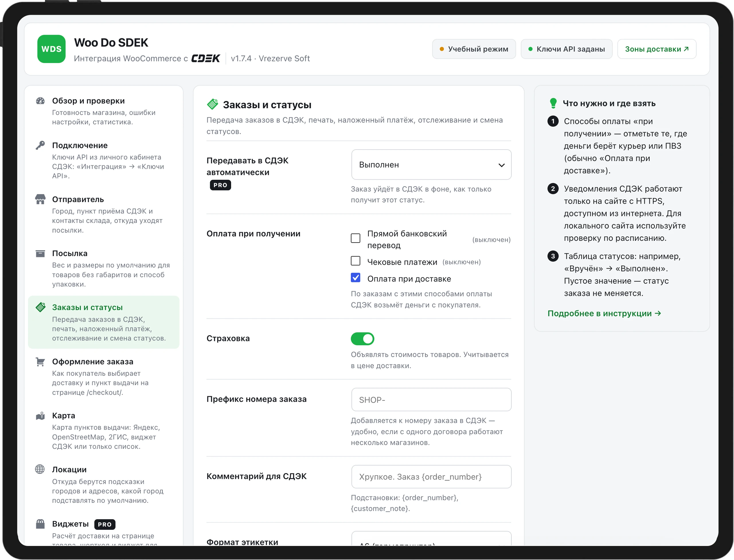Open the Выполнен status dropdown
Viewport: 734px width, 560px height.
click(431, 165)
